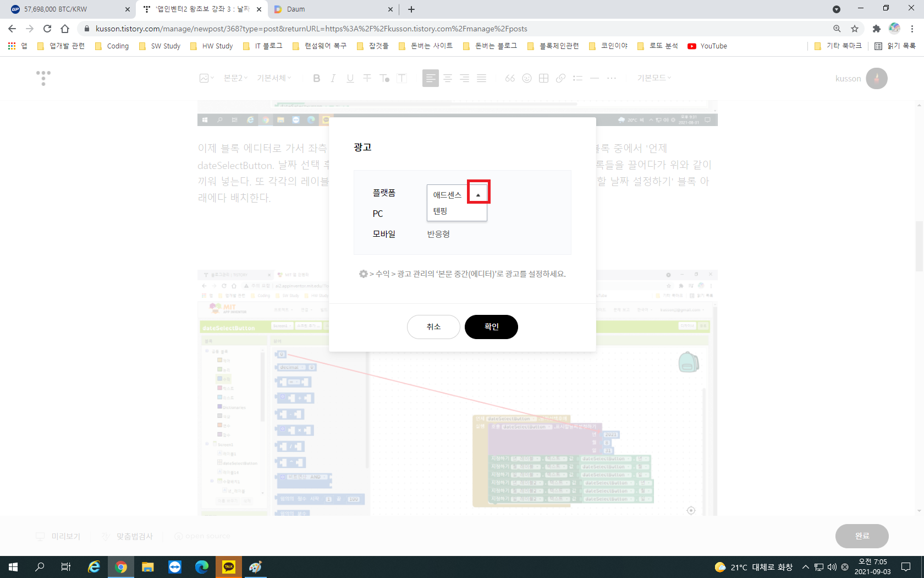
Task: Open 기본모드 editor mode dropdown
Action: coord(654,78)
